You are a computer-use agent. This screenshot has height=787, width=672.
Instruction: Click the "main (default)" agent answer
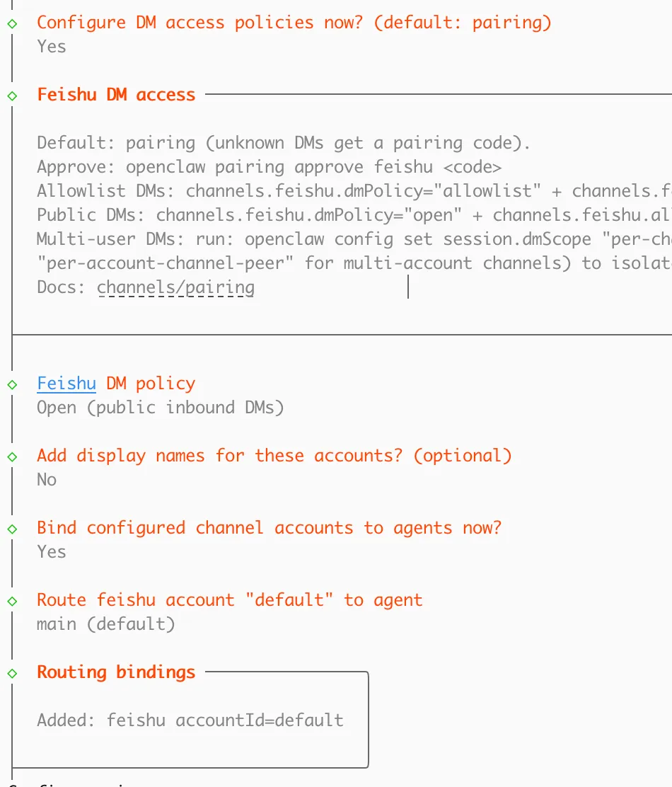pyautogui.click(x=105, y=624)
